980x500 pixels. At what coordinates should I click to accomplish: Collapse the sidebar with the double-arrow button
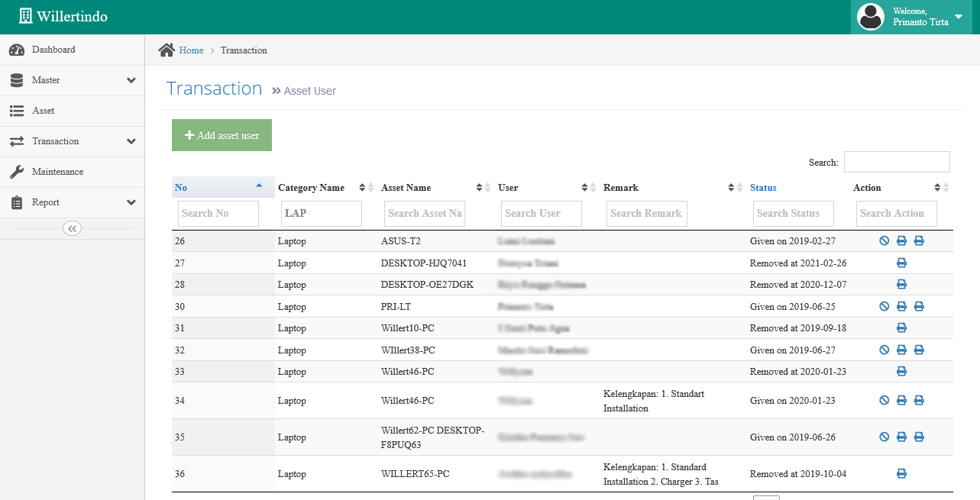tap(72, 228)
